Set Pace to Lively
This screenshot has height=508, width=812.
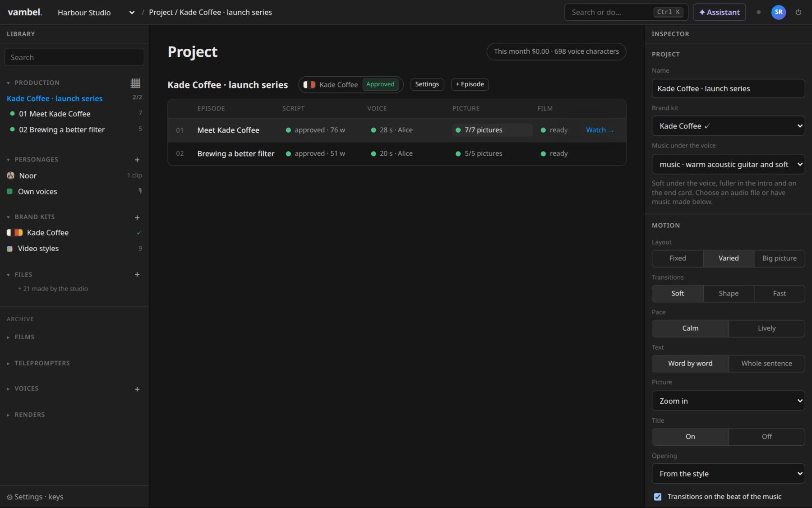[x=766, y=328]
